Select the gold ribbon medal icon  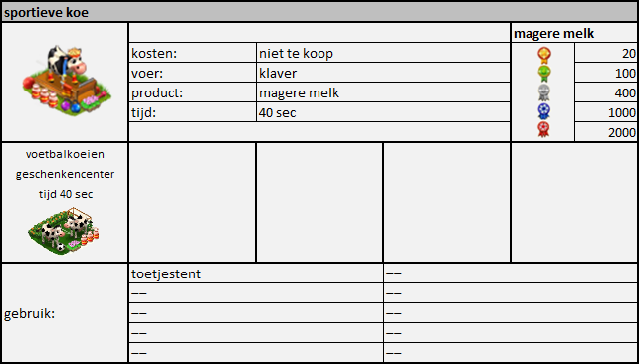tap(544, 55)
